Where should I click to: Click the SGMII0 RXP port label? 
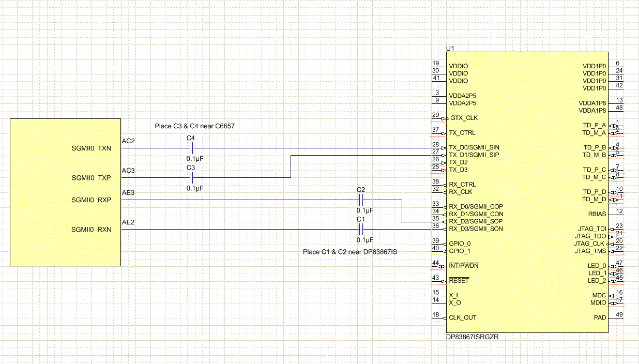coord(92,200)
